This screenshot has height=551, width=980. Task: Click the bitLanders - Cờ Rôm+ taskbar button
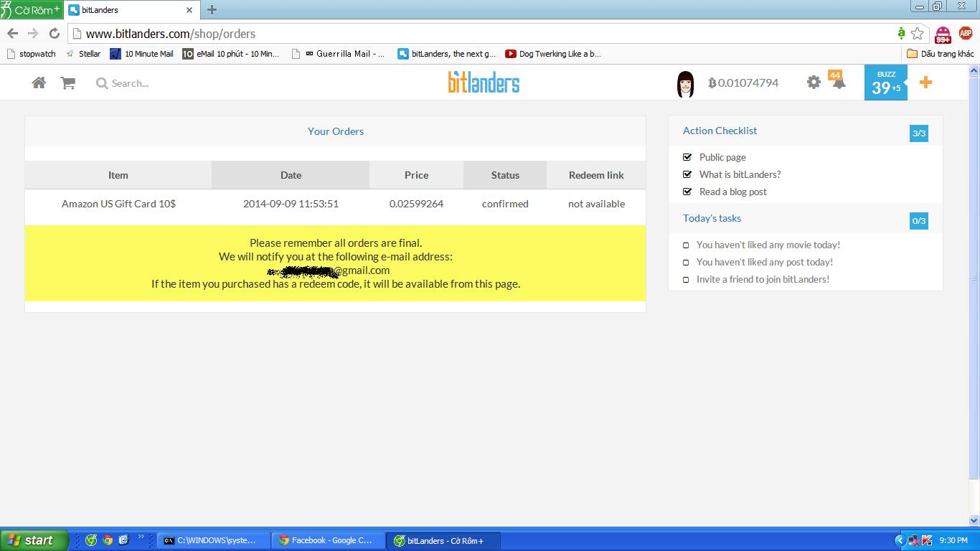click(x=443, y=541)
